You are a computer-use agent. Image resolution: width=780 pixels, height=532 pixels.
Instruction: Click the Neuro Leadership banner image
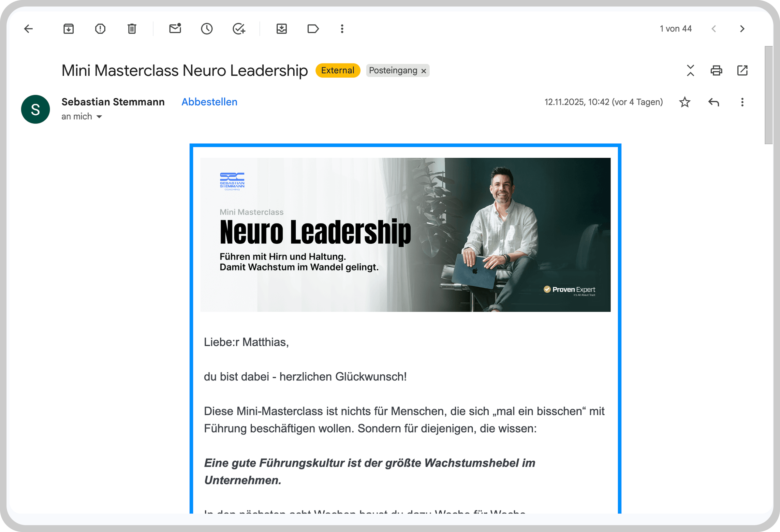(x=405, y=235)
